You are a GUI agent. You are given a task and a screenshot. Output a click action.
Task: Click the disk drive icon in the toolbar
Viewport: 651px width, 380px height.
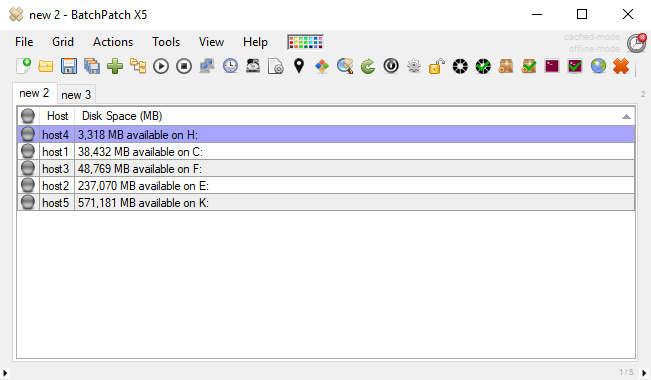253,66
